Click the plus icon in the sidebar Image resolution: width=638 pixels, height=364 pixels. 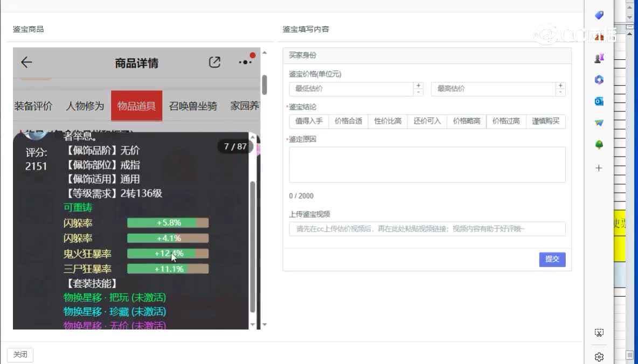(599, 167)
